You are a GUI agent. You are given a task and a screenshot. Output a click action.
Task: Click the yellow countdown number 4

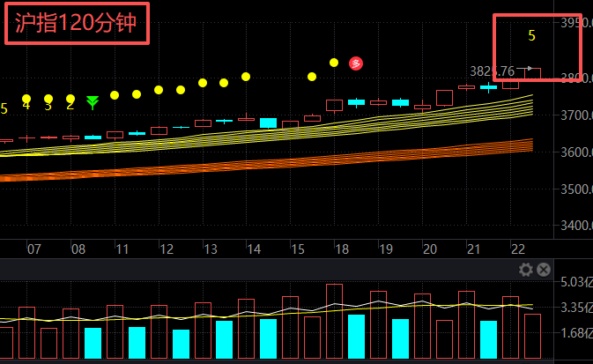[x=26, y=105]
